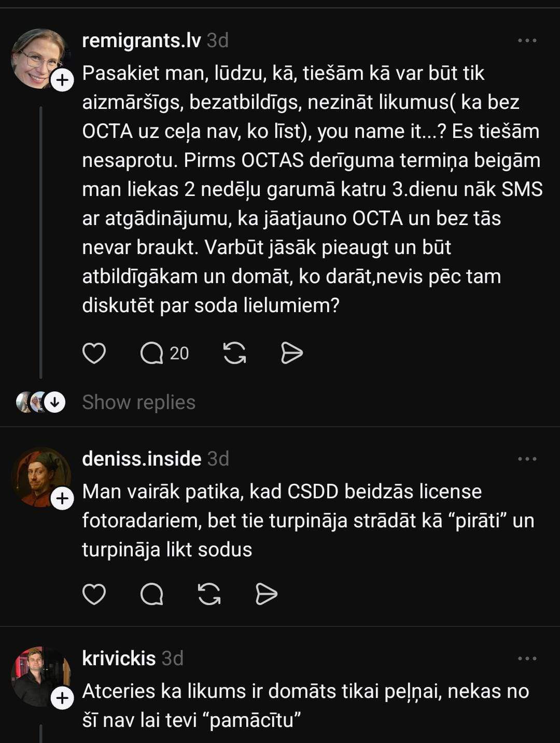
Task: Follow krivickis via plus badge
Action: point(62,698)
